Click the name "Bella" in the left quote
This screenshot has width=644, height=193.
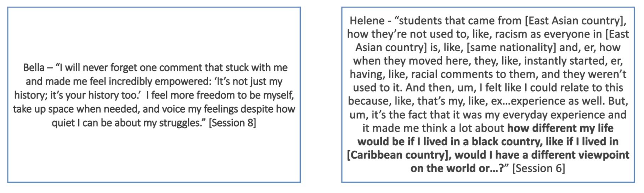(x=34, y=68)
